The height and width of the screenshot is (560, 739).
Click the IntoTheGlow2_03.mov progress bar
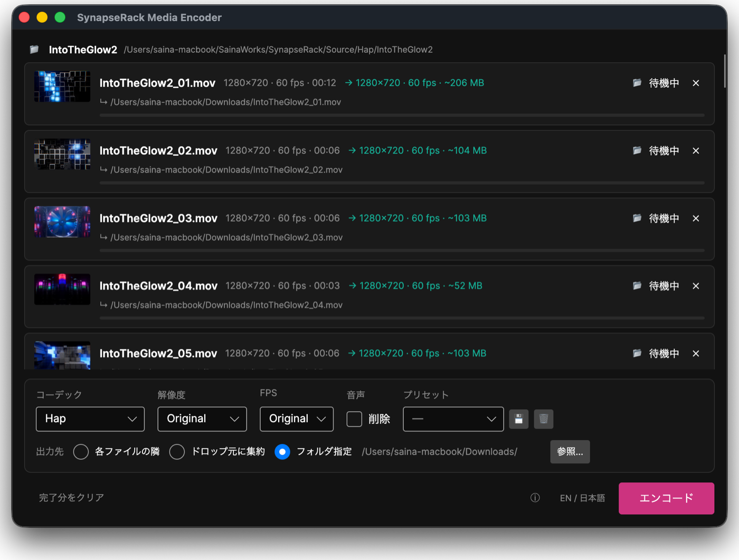(x=402, y=250)
